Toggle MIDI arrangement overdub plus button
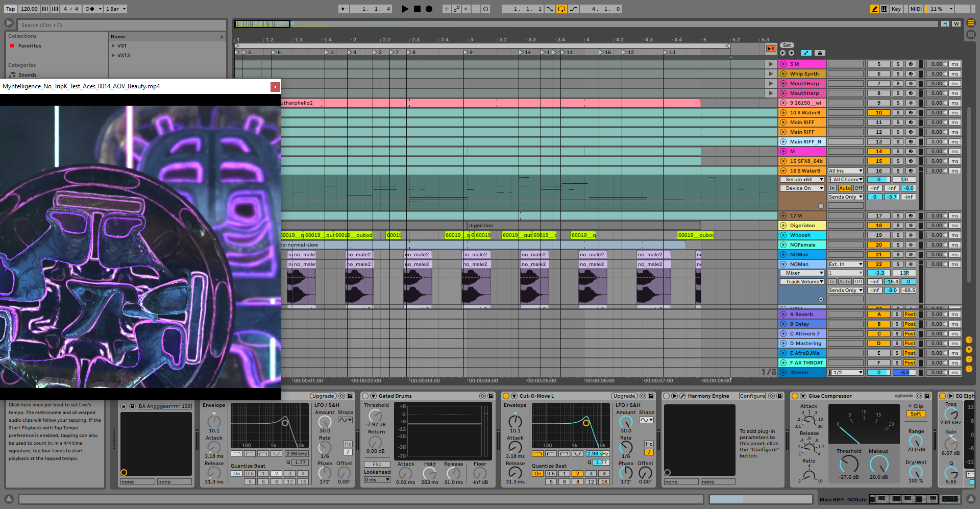This screenshot has height=509, width=980. [447, 9]
